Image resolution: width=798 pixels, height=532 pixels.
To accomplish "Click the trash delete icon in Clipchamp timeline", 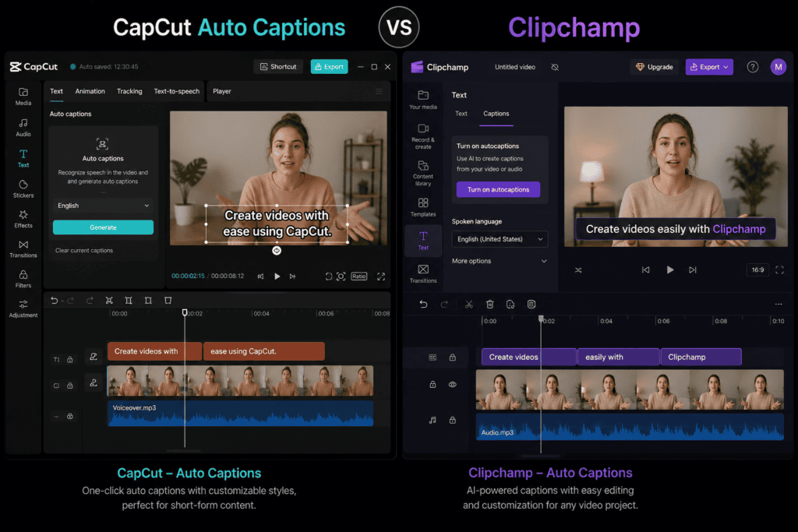I will pos(489,304).
